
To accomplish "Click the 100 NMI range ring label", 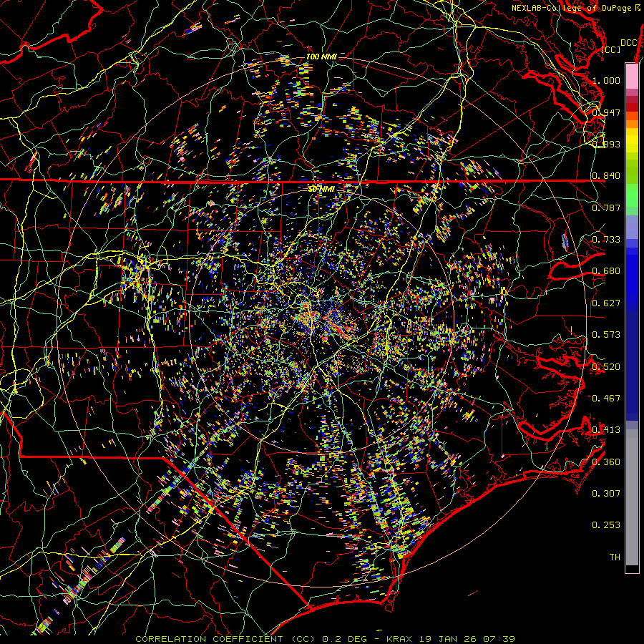I will (x=321, y=57).
